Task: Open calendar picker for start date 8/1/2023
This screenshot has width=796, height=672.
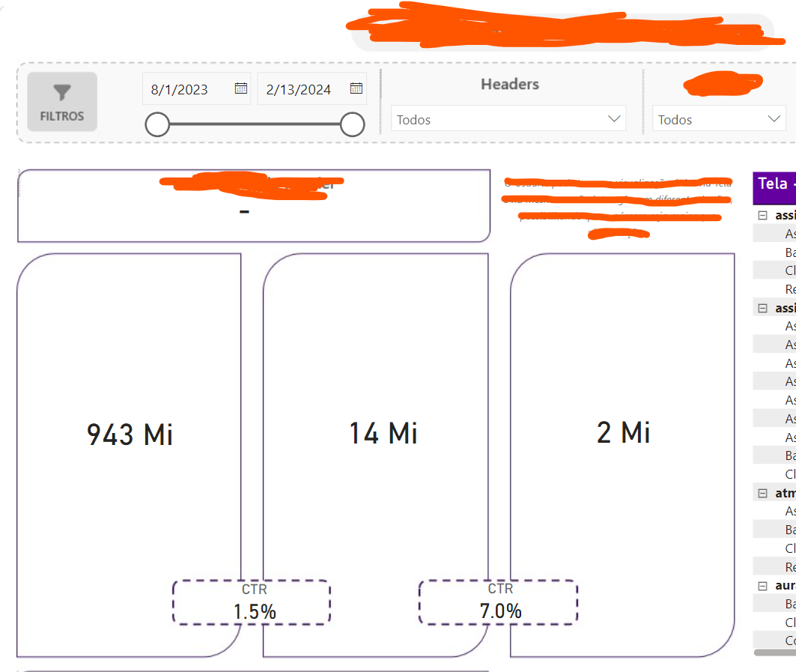Action: [240, 88]
